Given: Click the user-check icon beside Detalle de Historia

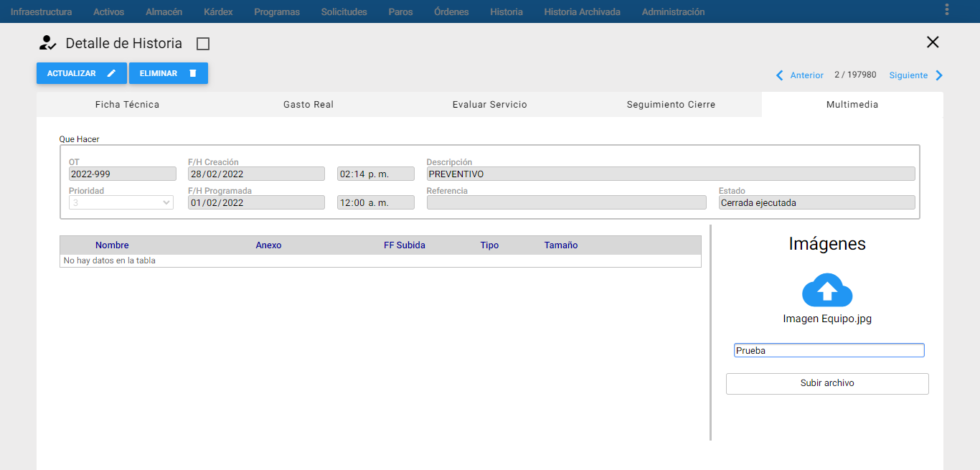Looking at the screenshot, I should click(x=47, y=43).
